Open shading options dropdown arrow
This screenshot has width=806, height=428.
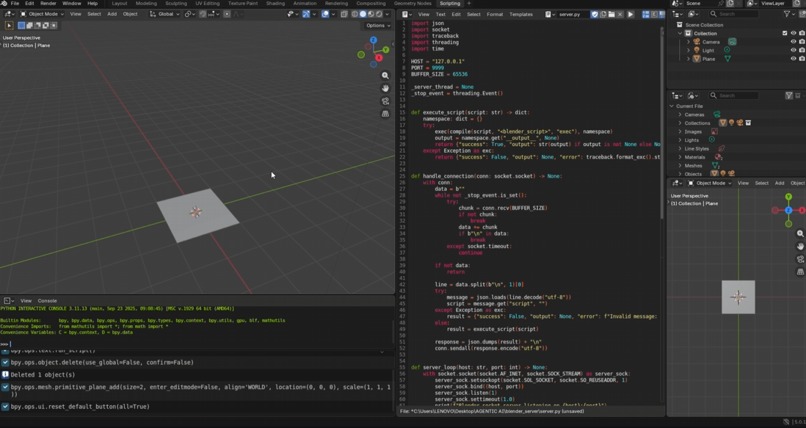point(387,14)
